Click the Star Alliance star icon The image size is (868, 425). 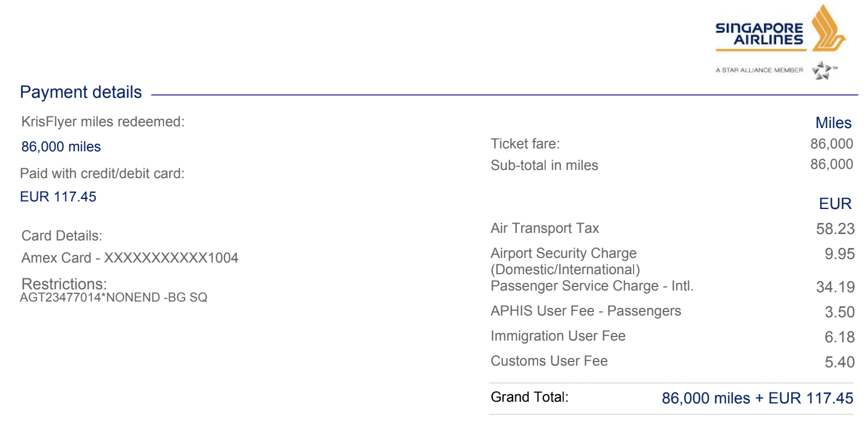[x=823, y=70]
